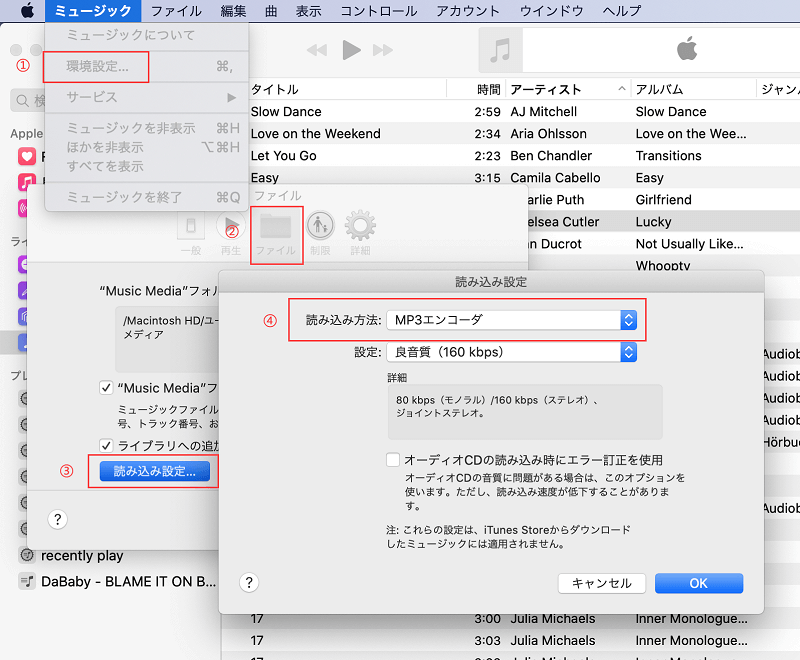
Task: Click album Transitions
Action: tap(668, 156)
